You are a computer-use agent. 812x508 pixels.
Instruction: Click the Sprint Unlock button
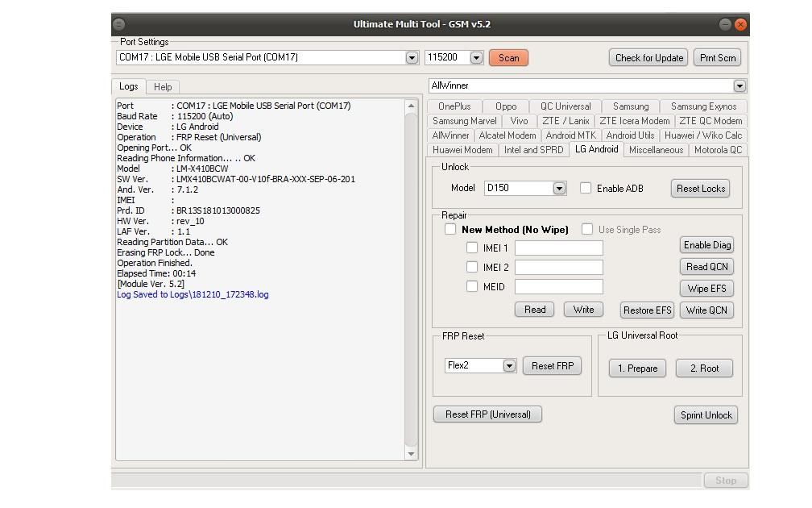(706, 415)
